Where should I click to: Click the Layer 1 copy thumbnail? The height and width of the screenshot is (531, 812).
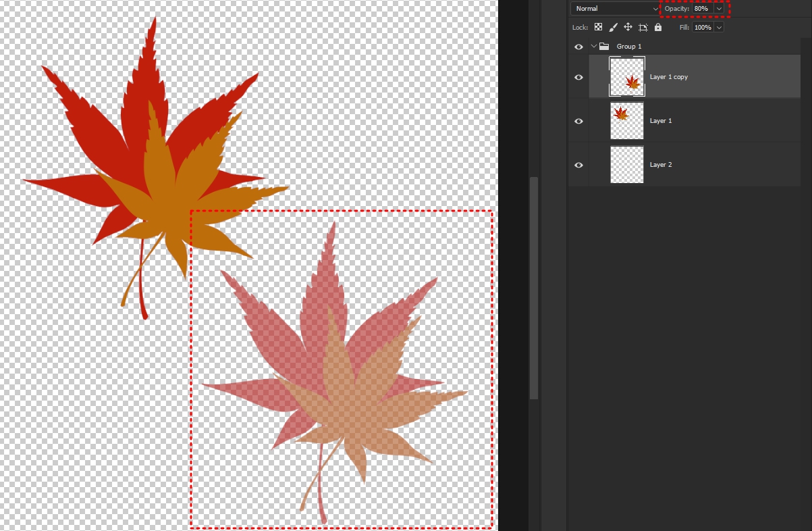pyautogui.click(x=627, y=77)
